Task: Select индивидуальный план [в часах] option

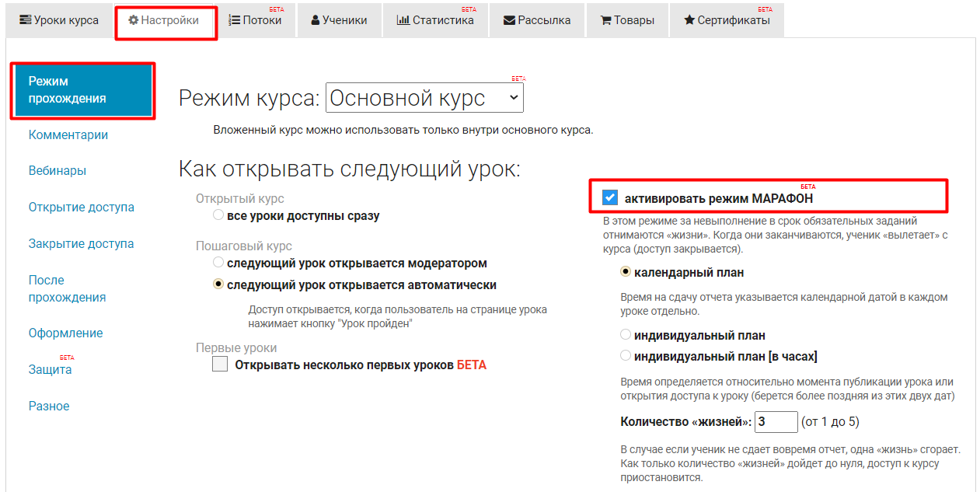Action: click(x=626, y=356)
